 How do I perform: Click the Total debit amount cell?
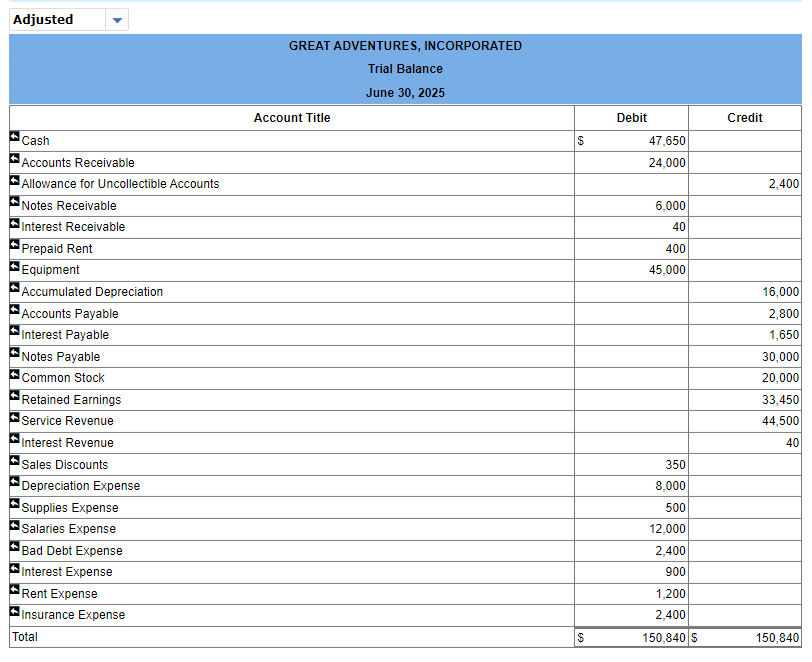pyautogui.click(x=631, y=638)
